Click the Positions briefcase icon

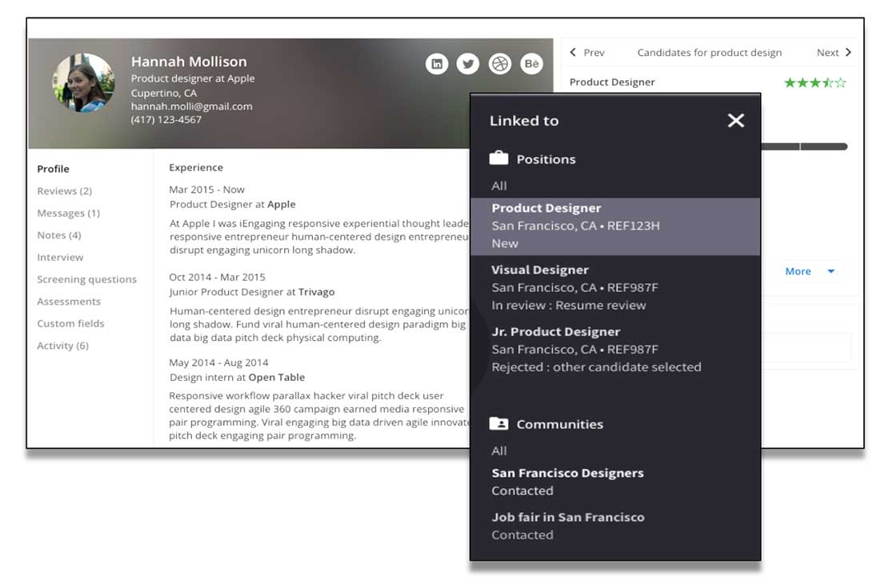(x=499, y=158)
